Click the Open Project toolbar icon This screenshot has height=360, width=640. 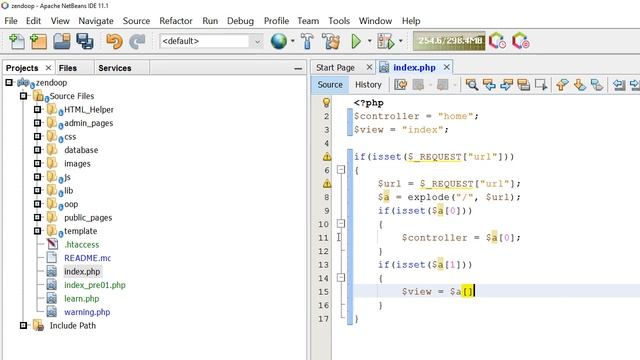(62, 41)
